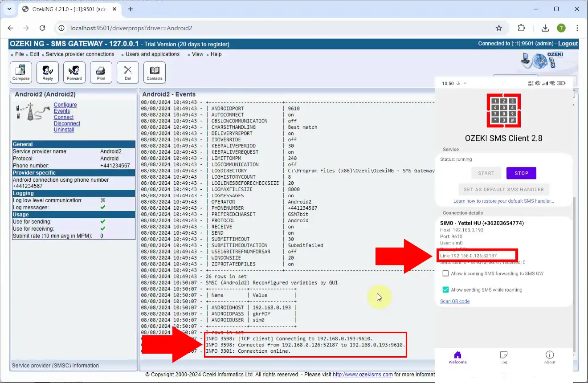Viewport: 588px width, 383px height.
Task: Bookmark this page with star icon
Action: click(499, 28)
